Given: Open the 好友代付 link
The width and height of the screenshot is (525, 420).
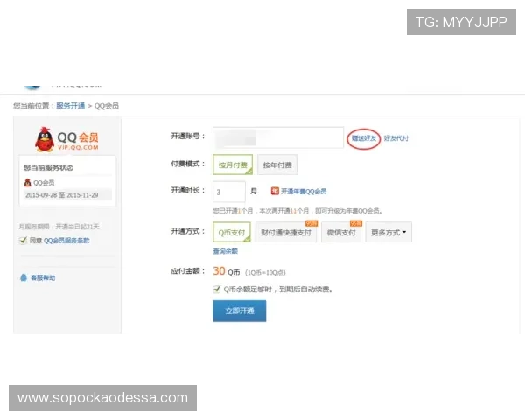Looking at the screenshot, I should coord(396,138).
